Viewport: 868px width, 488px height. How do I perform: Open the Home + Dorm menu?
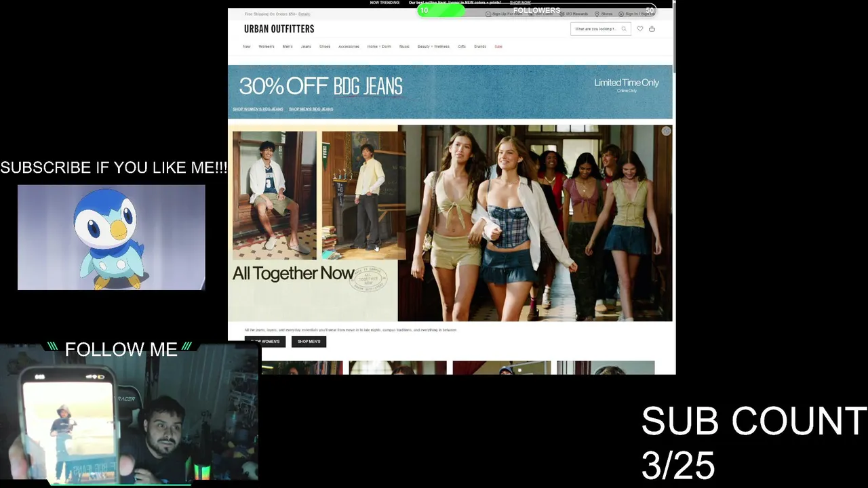point(379,47)
